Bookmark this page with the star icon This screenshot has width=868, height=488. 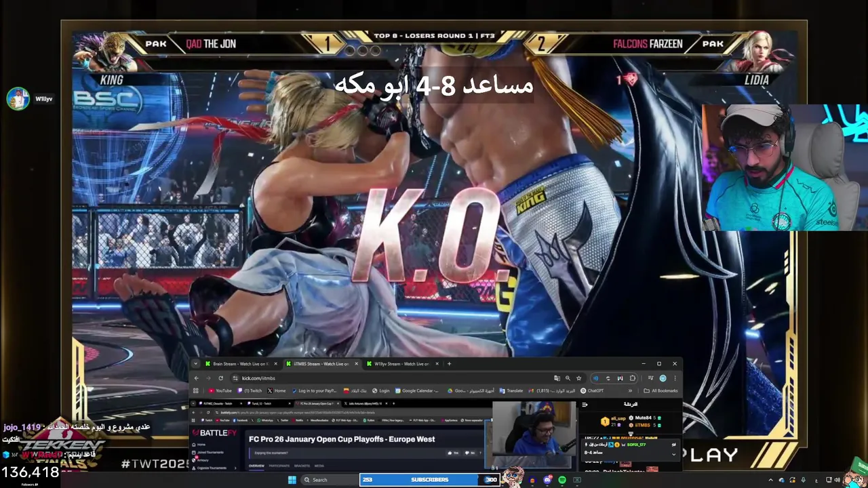click(579, 378)
